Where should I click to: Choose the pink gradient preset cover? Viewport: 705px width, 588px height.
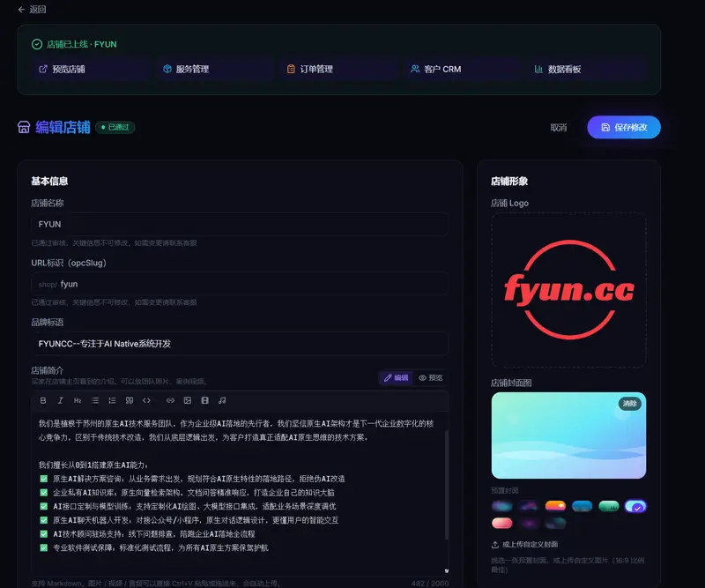click(501, 523)
